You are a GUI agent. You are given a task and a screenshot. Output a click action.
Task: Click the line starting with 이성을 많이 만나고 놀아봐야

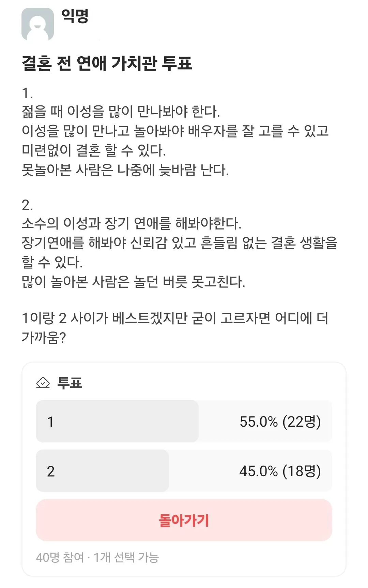175,131
